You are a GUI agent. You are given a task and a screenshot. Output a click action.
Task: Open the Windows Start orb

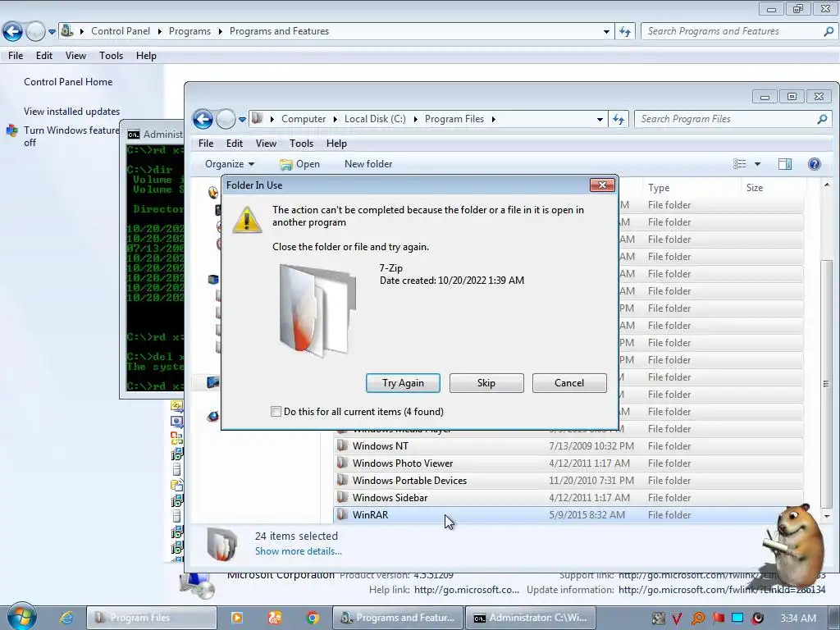21,617
